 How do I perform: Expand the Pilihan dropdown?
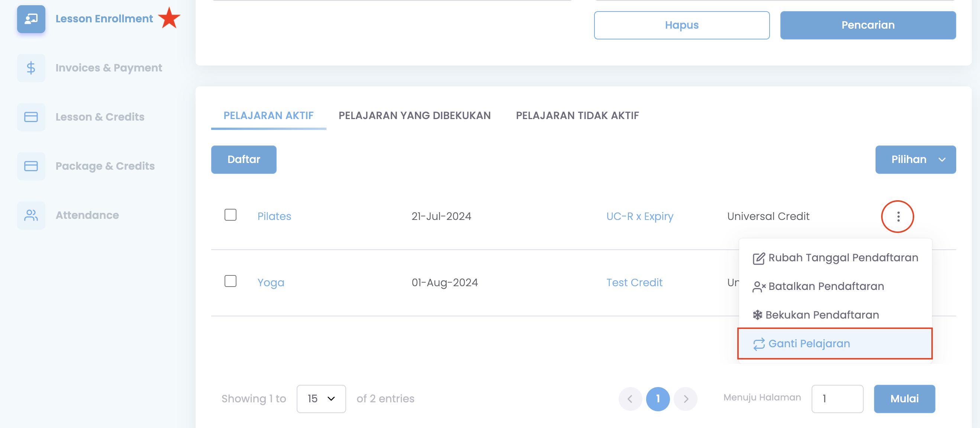coord(915,160)
